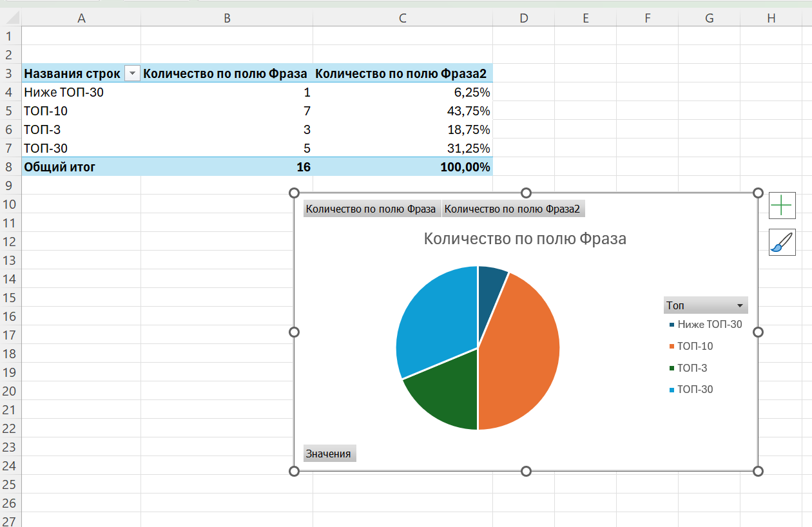
Task: Select row 12 header
Action: coord(10,242)
